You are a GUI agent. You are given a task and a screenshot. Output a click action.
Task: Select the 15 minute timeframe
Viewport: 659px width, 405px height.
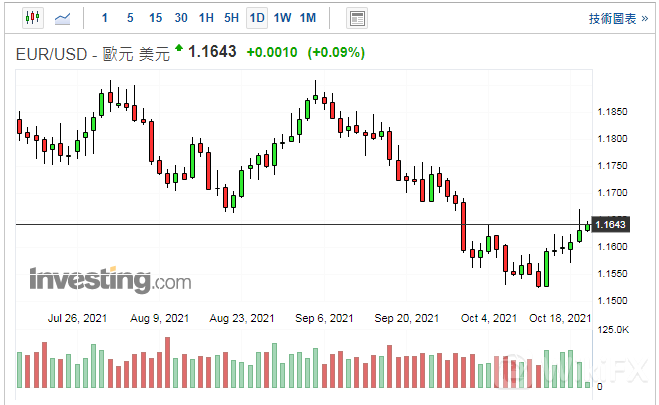pyautogui.click(x=156, y=18)
